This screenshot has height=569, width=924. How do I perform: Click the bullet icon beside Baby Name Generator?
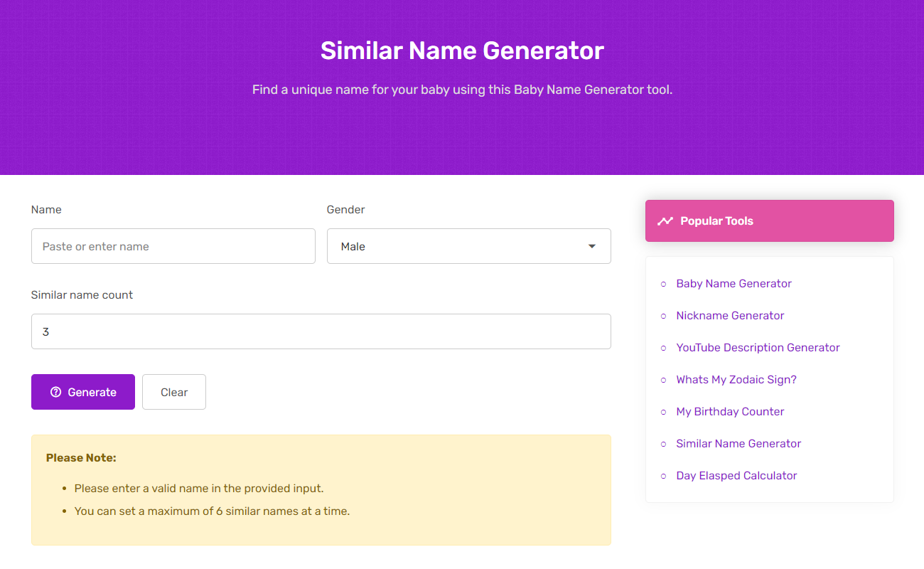point(663,283)
